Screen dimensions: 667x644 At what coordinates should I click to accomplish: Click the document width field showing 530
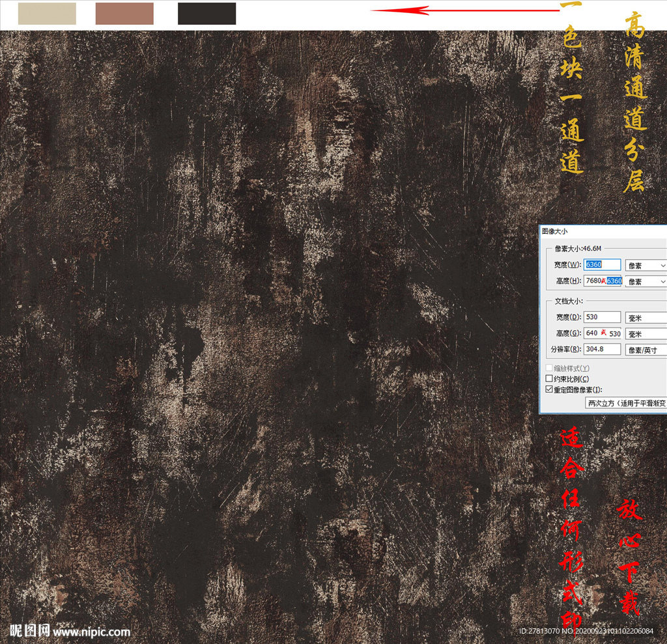click(x=603, y=317)
